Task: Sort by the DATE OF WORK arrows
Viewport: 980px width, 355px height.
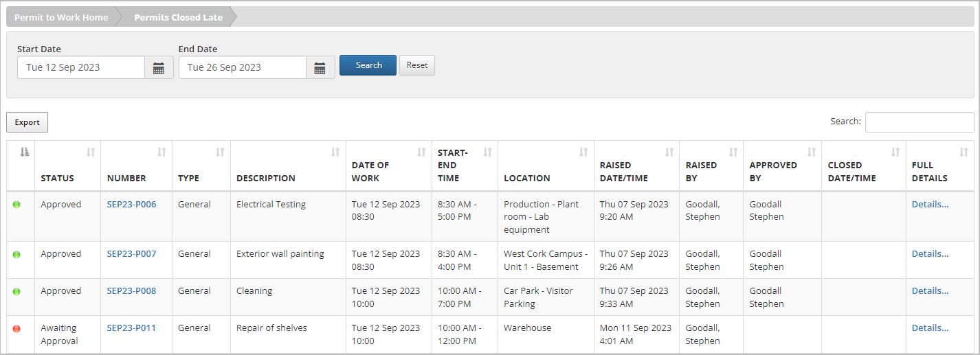Action: tap(421, 152)
